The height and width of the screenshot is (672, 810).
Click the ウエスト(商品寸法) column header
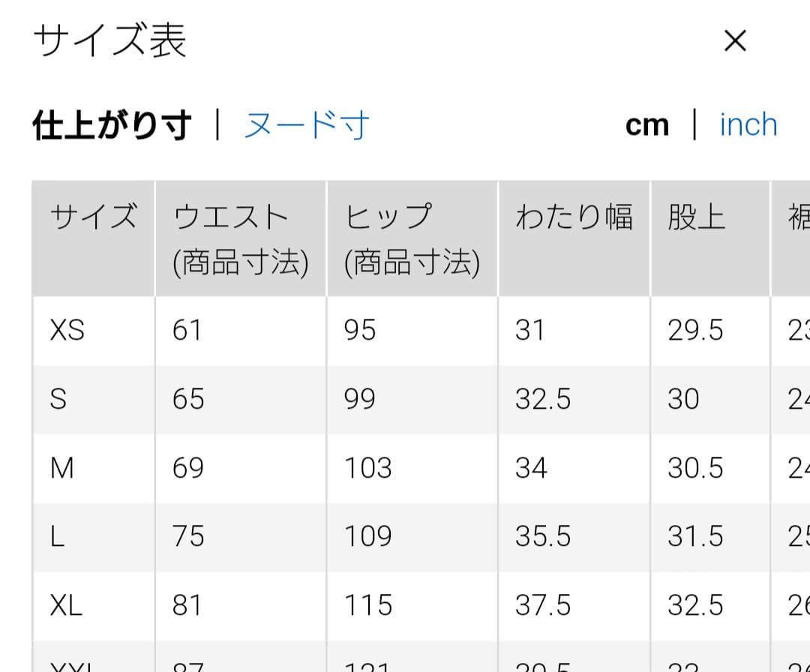coord(241,238)
